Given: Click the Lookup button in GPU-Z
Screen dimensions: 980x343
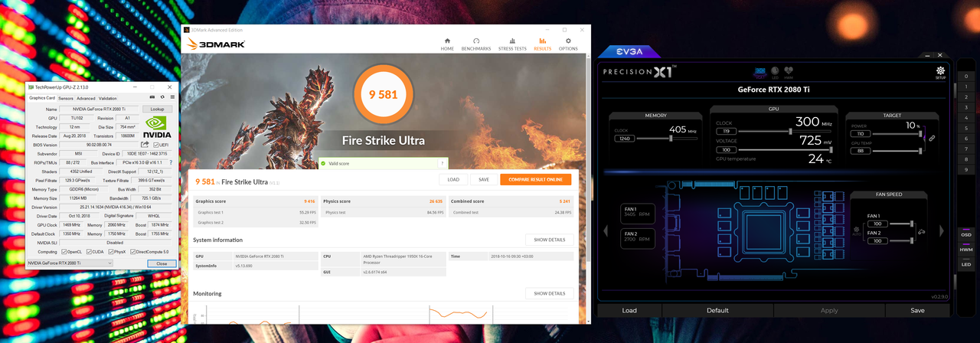Looking at the screenshot, I should pyautogui.click(x=157, y=109).
